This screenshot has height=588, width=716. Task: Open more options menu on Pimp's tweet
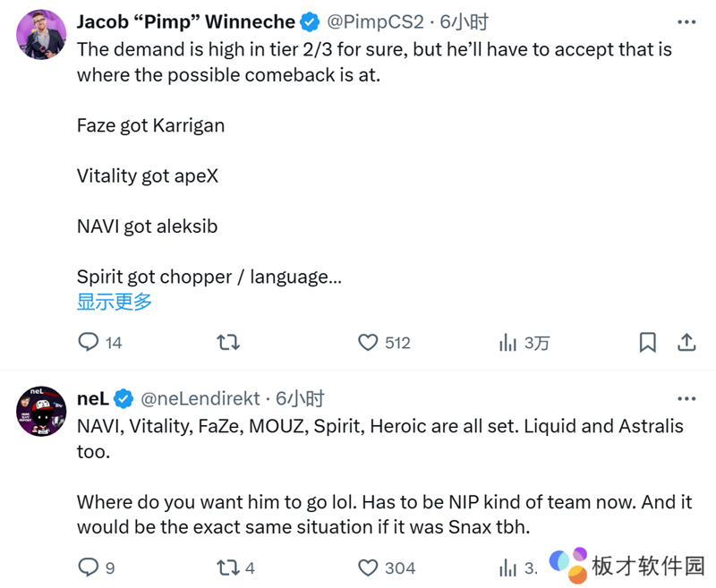pos(686,21)
